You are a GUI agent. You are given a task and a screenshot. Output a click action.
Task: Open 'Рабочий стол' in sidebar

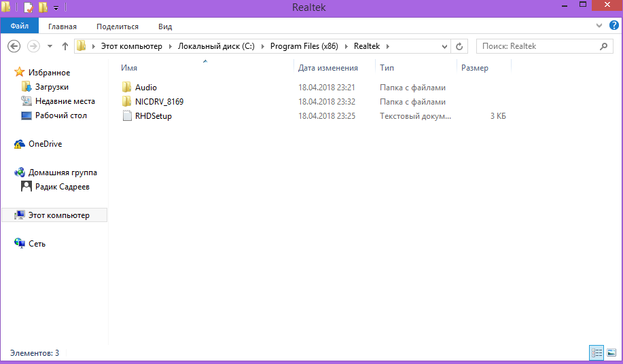60,115
